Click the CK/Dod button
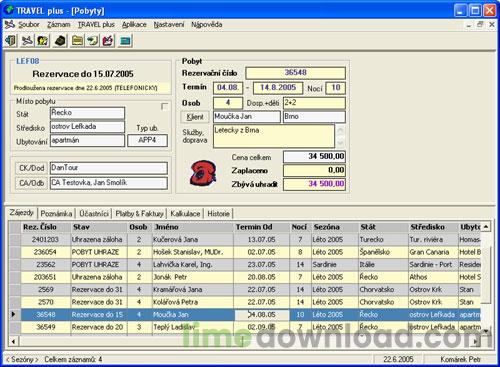Screen dimensions: 500x367 click(x=31, y=168)
